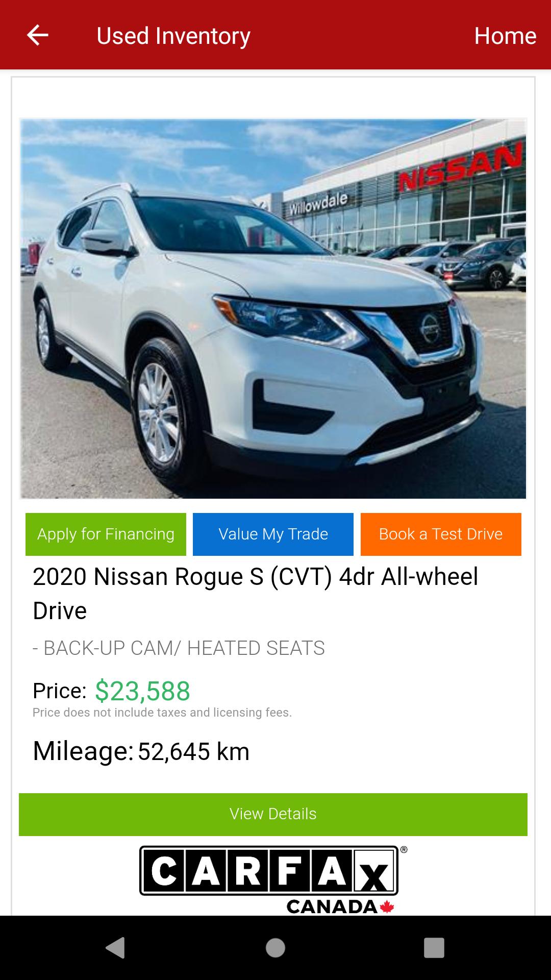This screenshot has height=980, width=551.
Task: Go to Home from header
Action: click(505, 36)
